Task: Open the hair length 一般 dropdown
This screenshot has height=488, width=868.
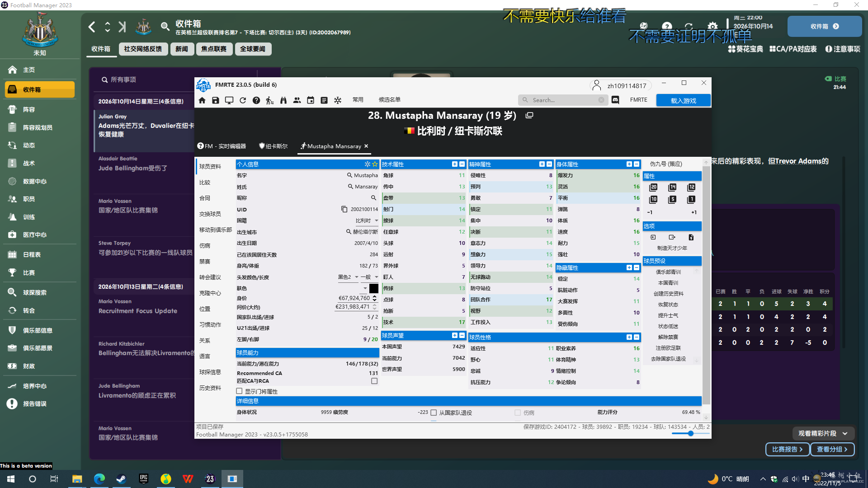Action: point(370,277)
